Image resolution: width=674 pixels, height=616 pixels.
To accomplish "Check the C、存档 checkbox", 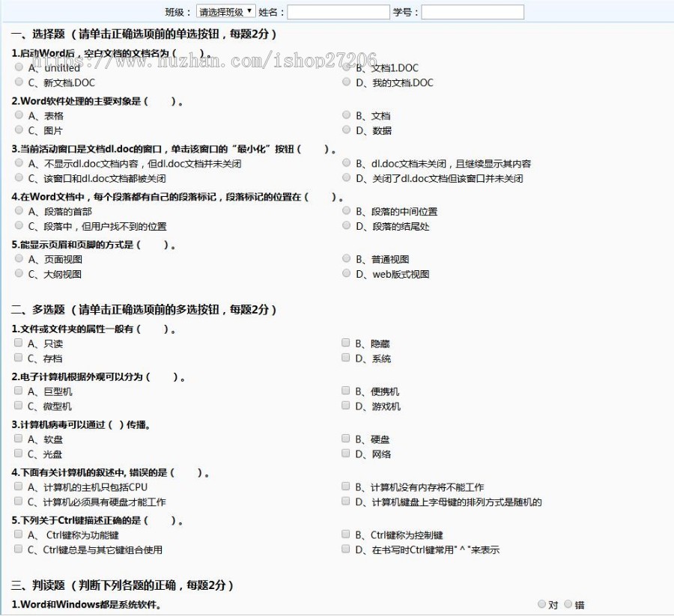I will tap(18, 358).
